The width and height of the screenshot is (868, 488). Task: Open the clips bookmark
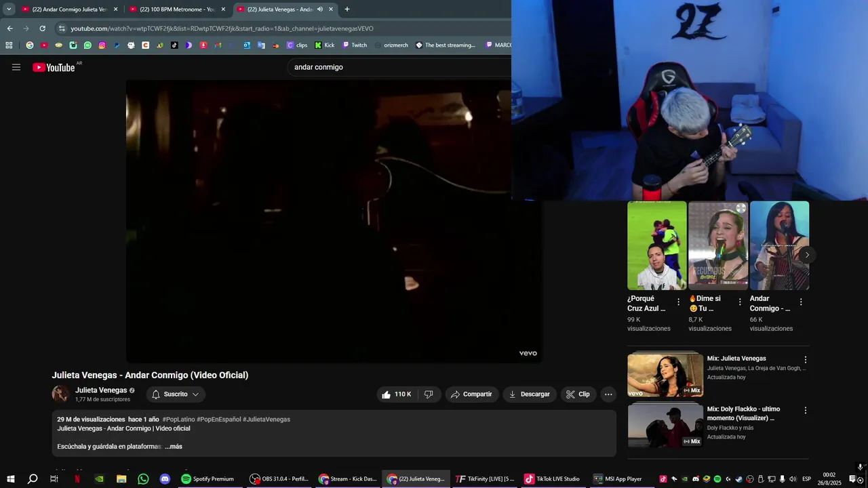pos(297,45)
